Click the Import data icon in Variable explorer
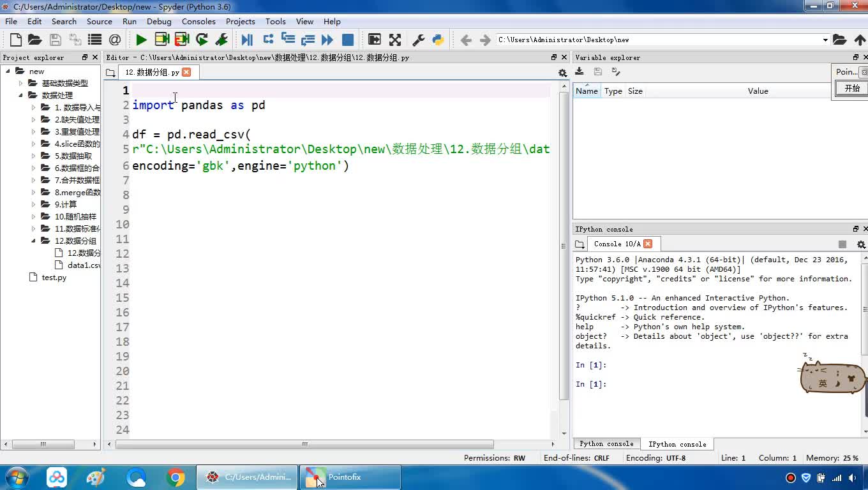 (580, 71)
